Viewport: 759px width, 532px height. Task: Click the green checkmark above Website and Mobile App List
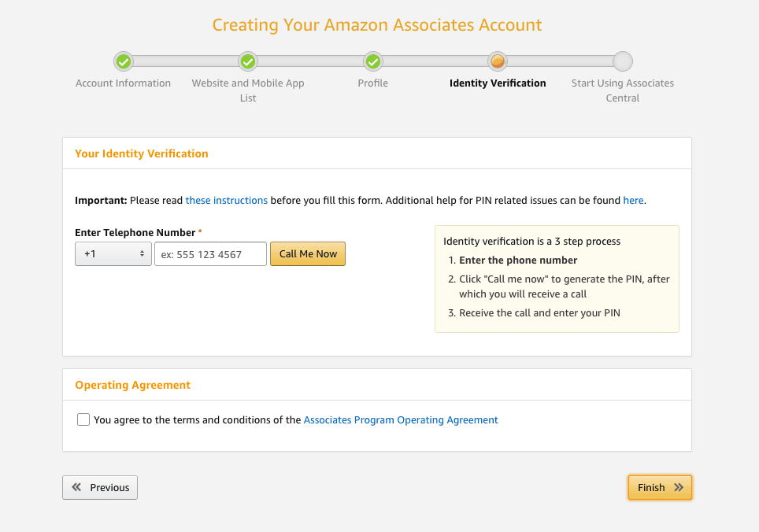click(x=248, y=61)
